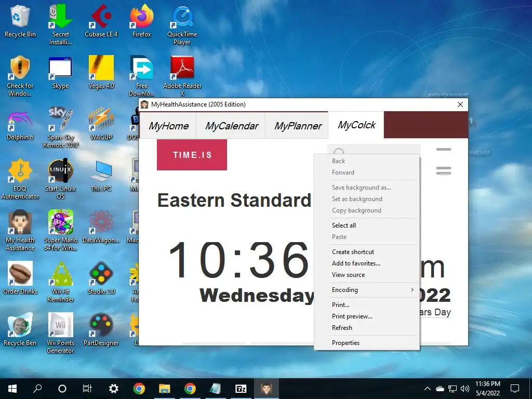Switch to the MyHome tab
The image size is (532, 399).
pos(168,126)
